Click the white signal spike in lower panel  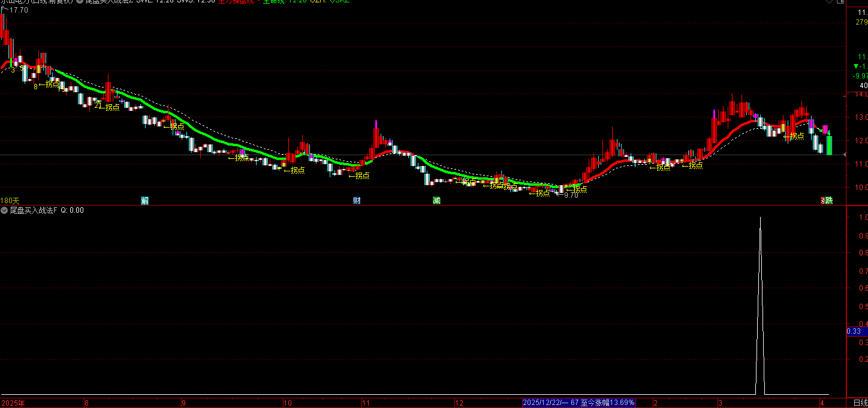point(760,306)
